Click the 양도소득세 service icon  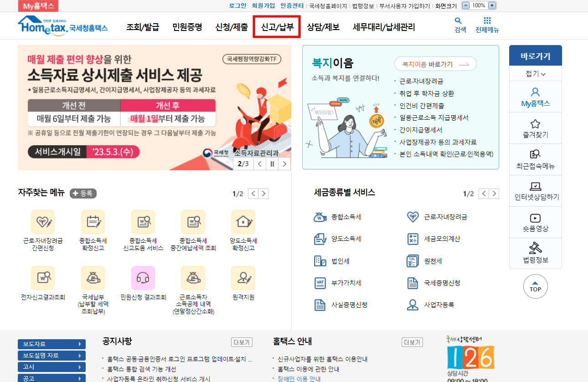click(320, 239)
